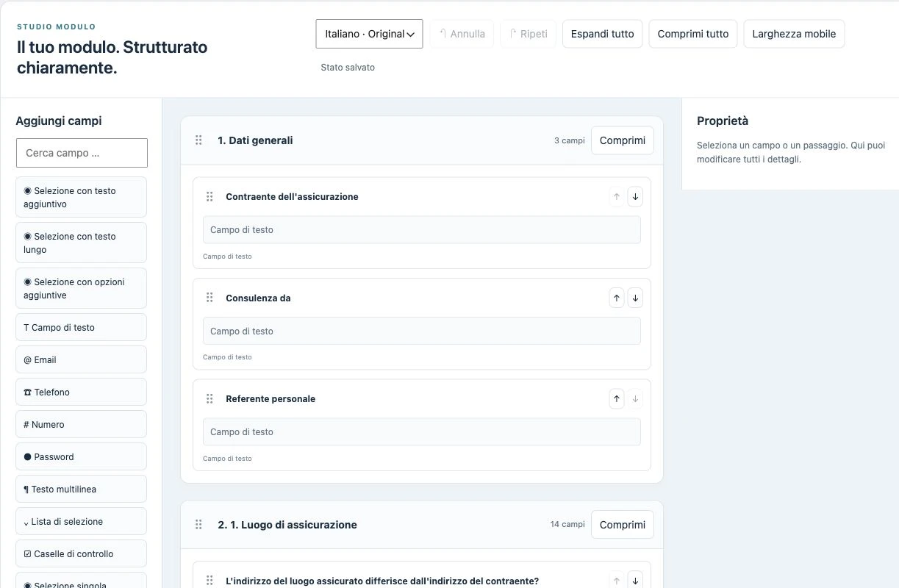Open the Italiano · Original language dropdown
This screenshot has height=588, width=899.
(x=369, y=34)
